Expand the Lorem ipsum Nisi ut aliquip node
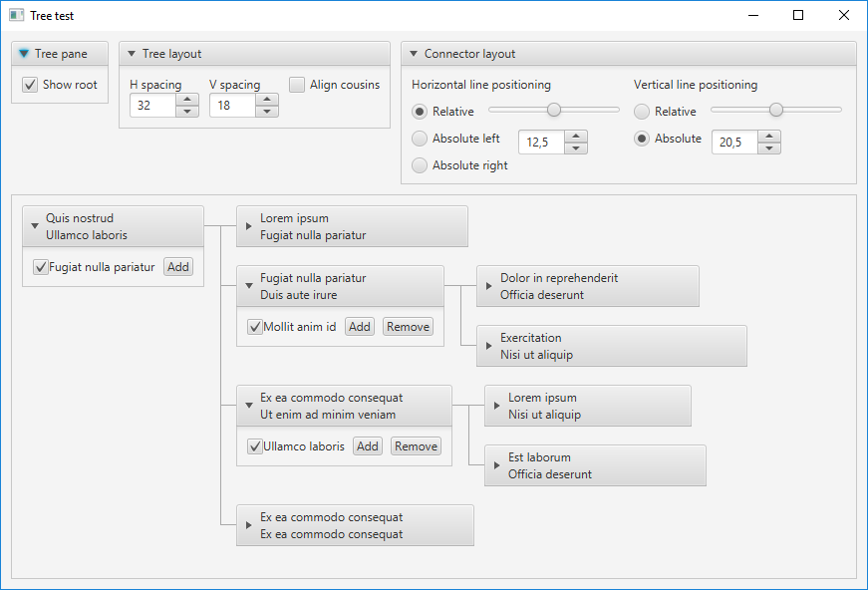The width and height of the screenshot is (868, 590). [498, 406]
